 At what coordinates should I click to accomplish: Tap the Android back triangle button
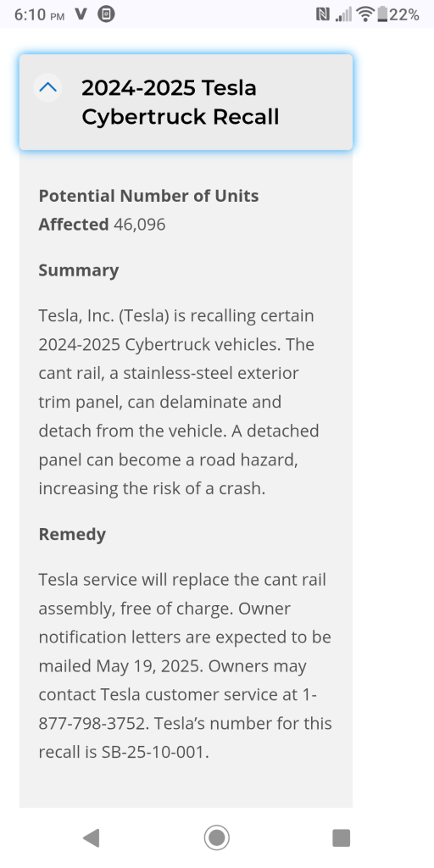pyautogui.click(x=92, y=837)
